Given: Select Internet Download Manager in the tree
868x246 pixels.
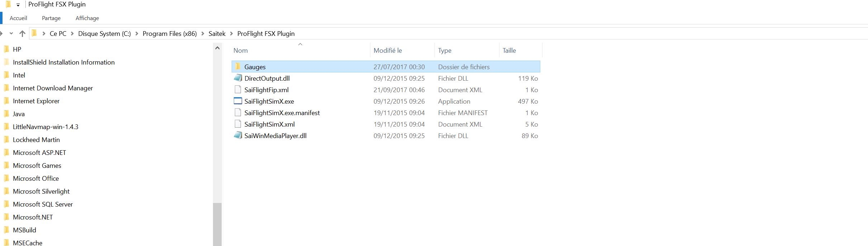Looking at the screenshot, I should tap(53, 88).
